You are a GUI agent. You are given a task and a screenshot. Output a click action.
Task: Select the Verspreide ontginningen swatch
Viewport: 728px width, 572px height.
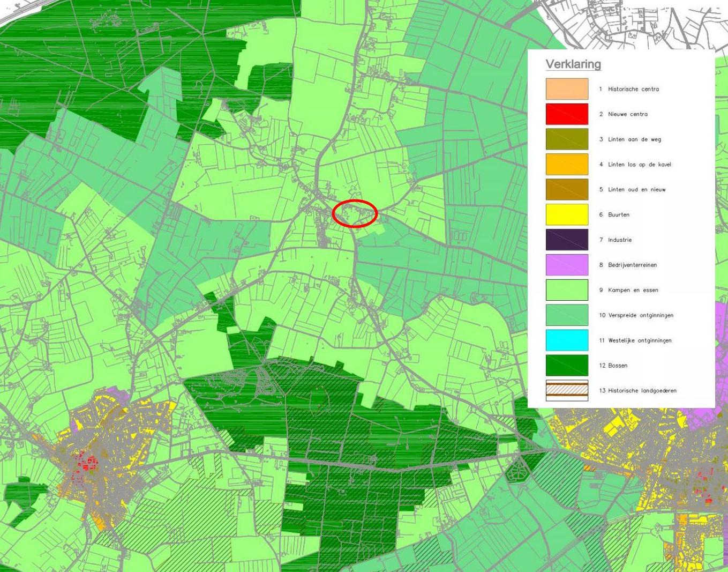567,315
